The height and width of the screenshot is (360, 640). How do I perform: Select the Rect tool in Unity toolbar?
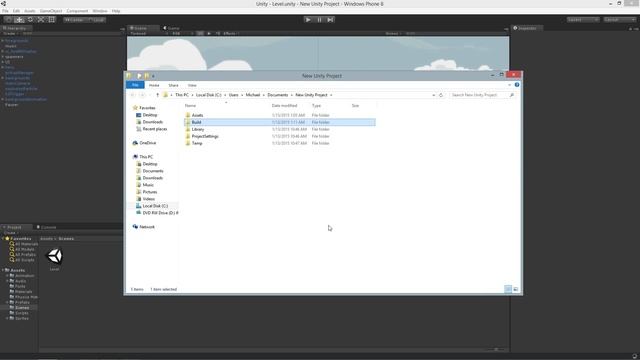point(51,20)
